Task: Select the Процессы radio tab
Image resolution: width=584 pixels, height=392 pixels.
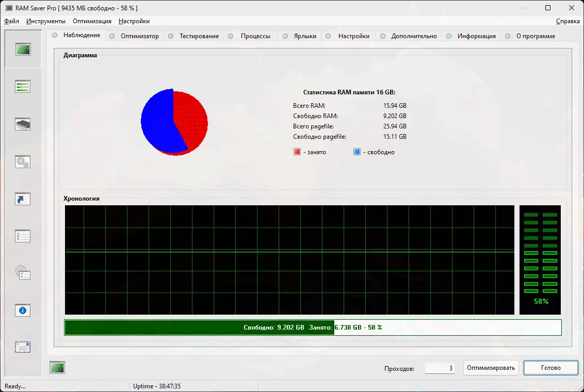Action: [x=249, y=36]
